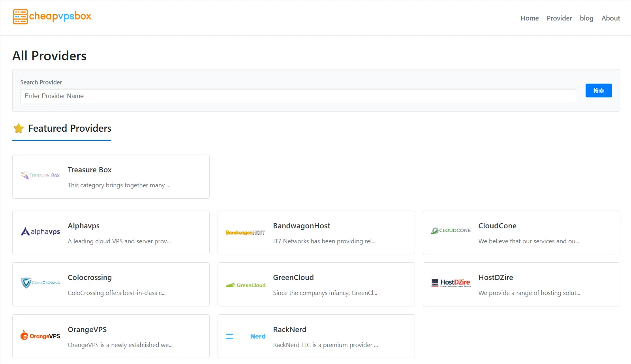Click the BandwagonHost logo
631x364 pixels.
tap(246, 233)
